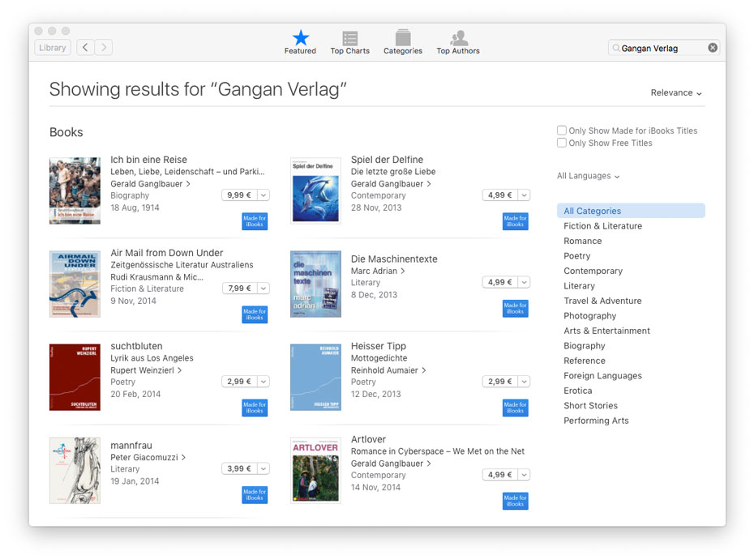Click Made for iBooks badge of Die Maschinentexte
The height and width of the screenshot is (560, 754).
pyautogui.click(x=515, y=308)
